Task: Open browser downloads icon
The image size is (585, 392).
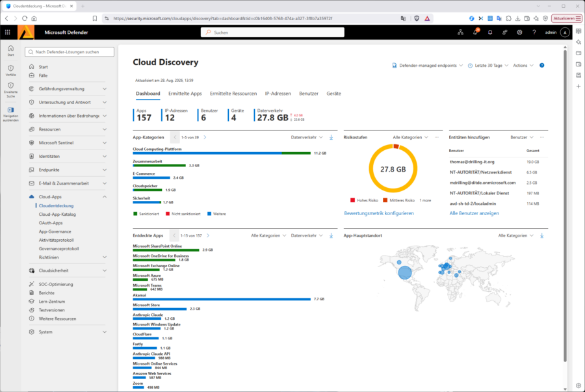Action: click(x=517, y=18)
